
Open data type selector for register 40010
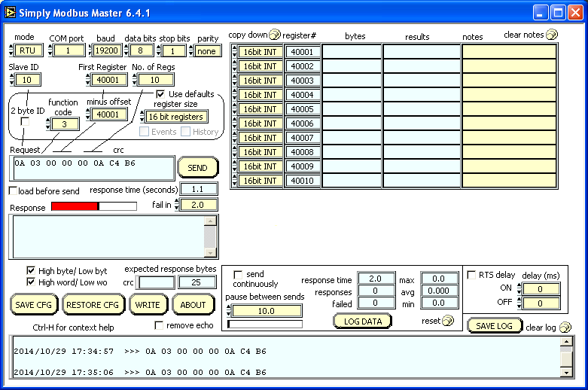point(260,181)
